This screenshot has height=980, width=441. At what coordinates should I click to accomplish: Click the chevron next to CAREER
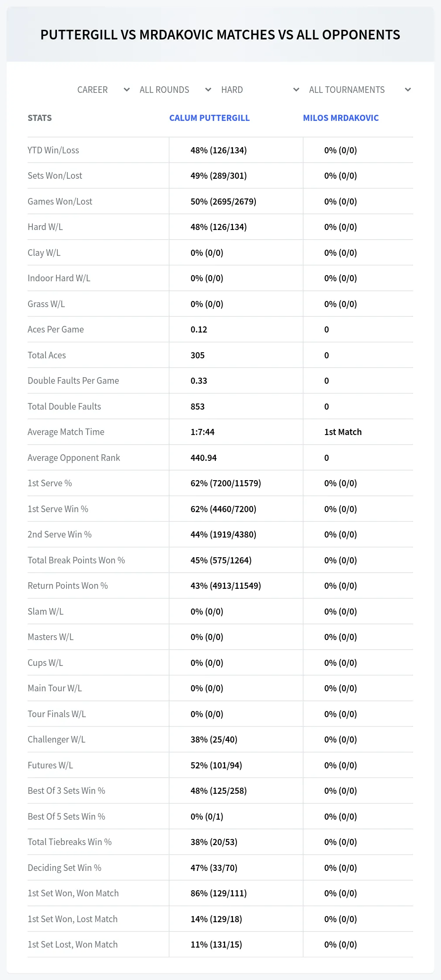coord(127,90)
